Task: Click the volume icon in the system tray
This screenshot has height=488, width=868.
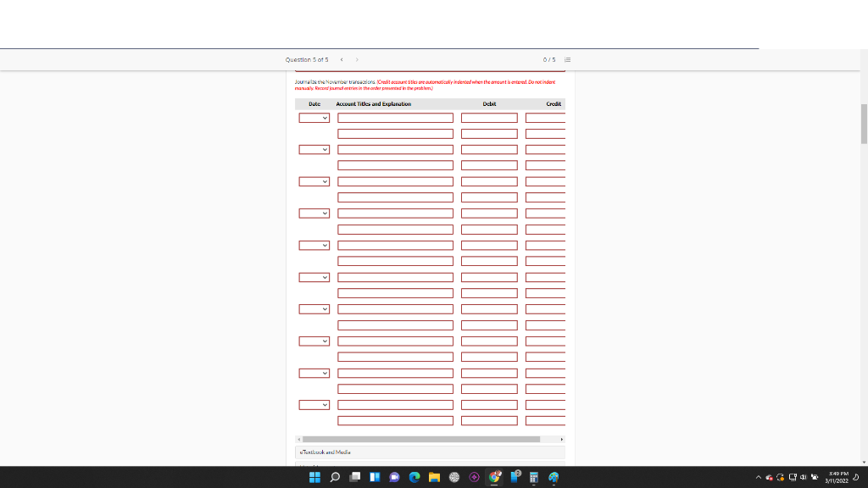Action: (x=804, y=475)
